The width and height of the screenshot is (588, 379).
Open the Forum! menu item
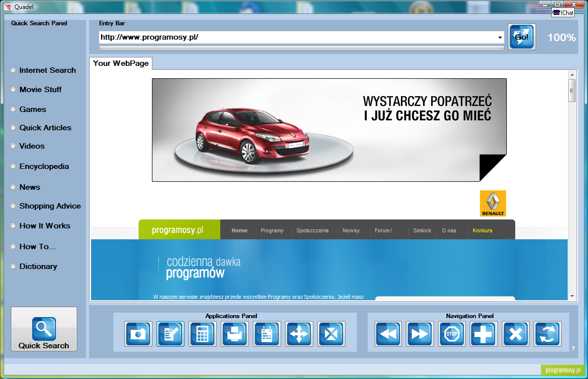tap(383, 230)
